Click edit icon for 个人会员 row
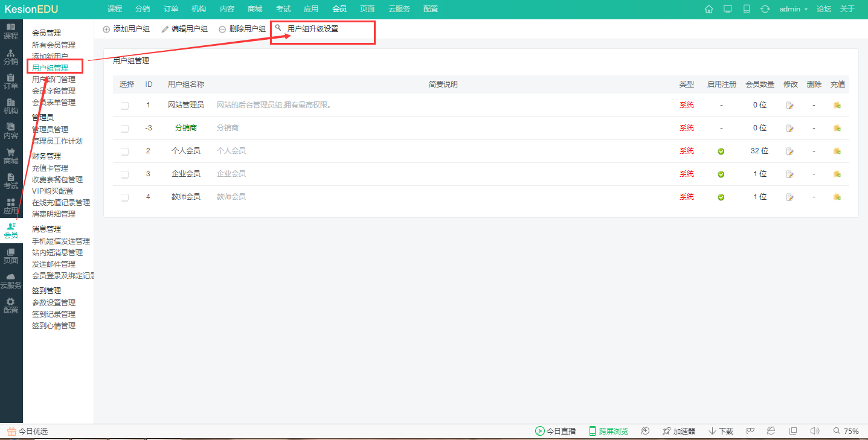The image size is (868, 440). click(x=789, y=151)
